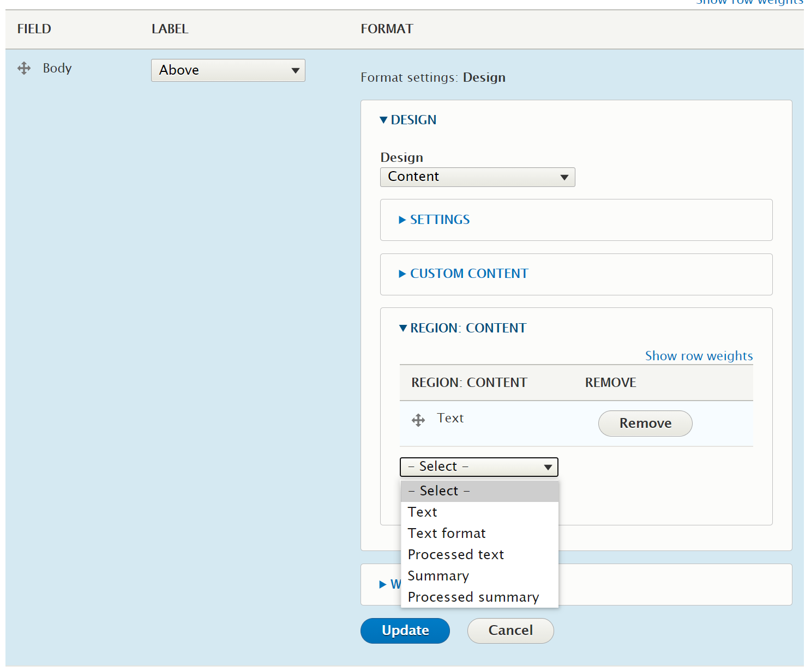The height and width of the screenshot is (672, 811).
Task: Close the open Select dropdown box
Action: pos(479,467)
